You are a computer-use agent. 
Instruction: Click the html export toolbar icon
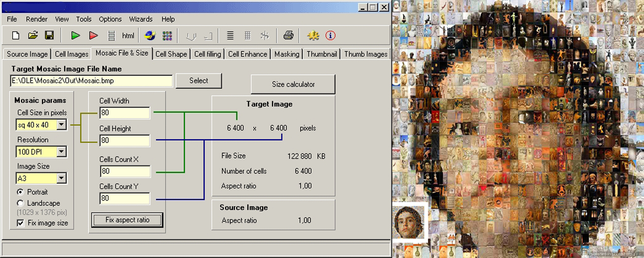(x=128, y=36)
